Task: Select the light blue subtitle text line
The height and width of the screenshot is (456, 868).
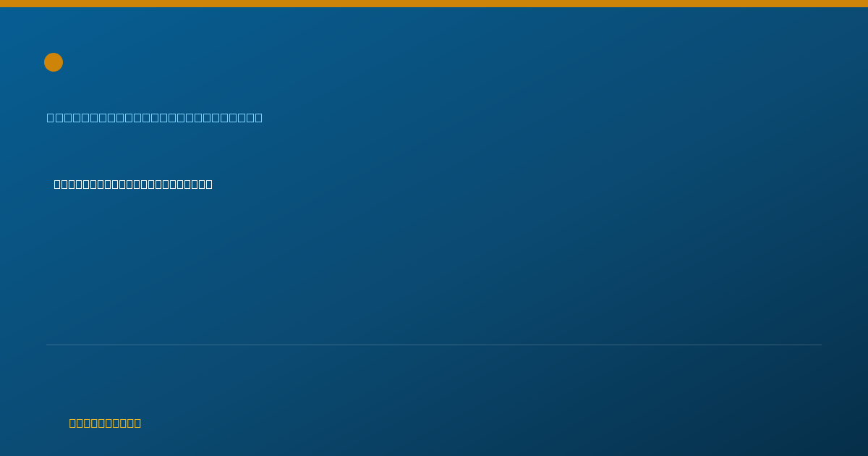Action: pyautogui.click(x=155, y=117)
